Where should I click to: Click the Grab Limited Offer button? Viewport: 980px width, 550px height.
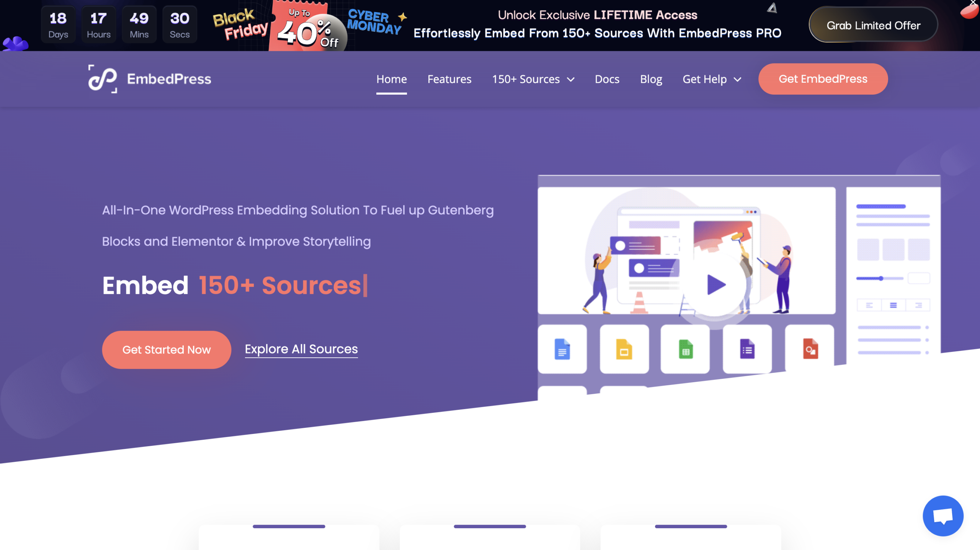(x=873, y=26)
